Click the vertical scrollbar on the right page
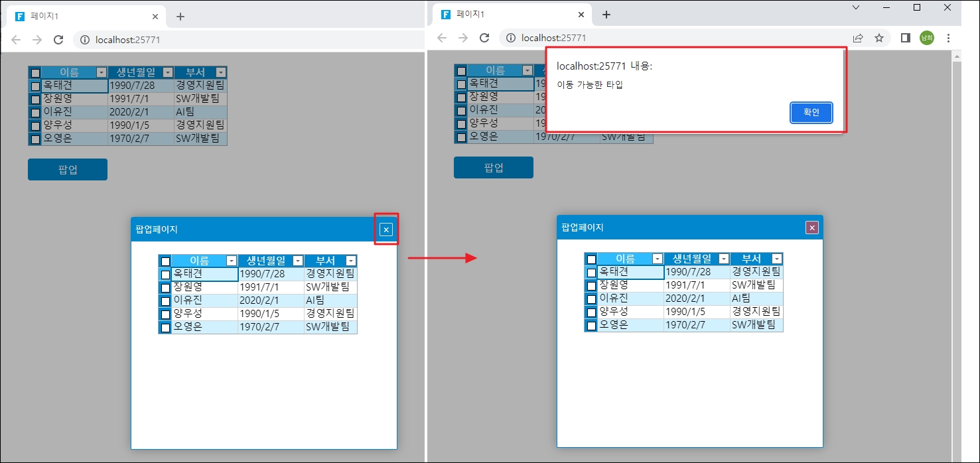980x463 pixels. coord(956,252)
